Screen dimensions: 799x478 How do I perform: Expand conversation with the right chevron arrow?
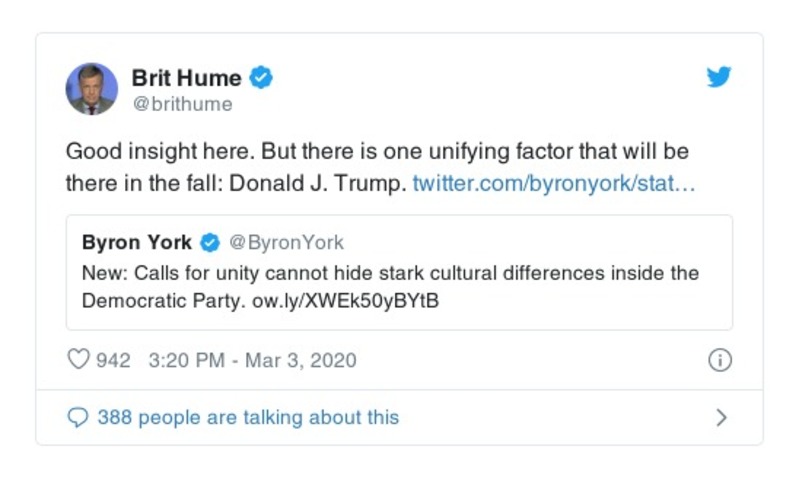click(x=722, y=418)
